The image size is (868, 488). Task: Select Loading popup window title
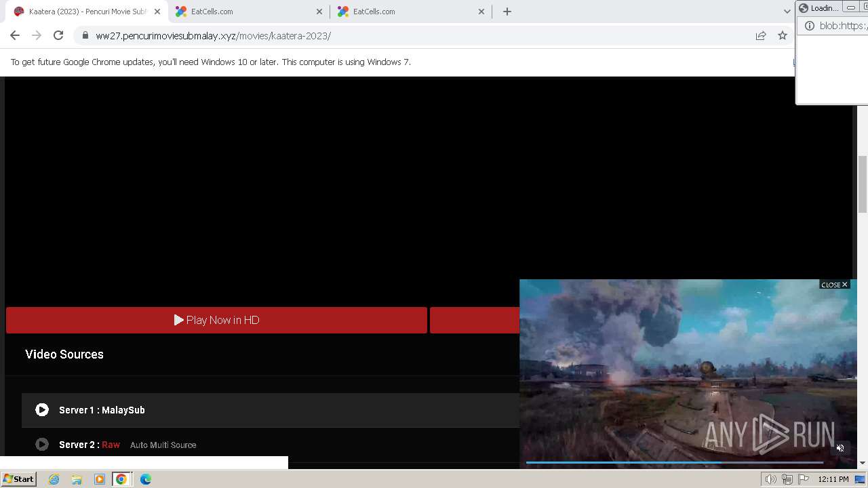(824, 8)
